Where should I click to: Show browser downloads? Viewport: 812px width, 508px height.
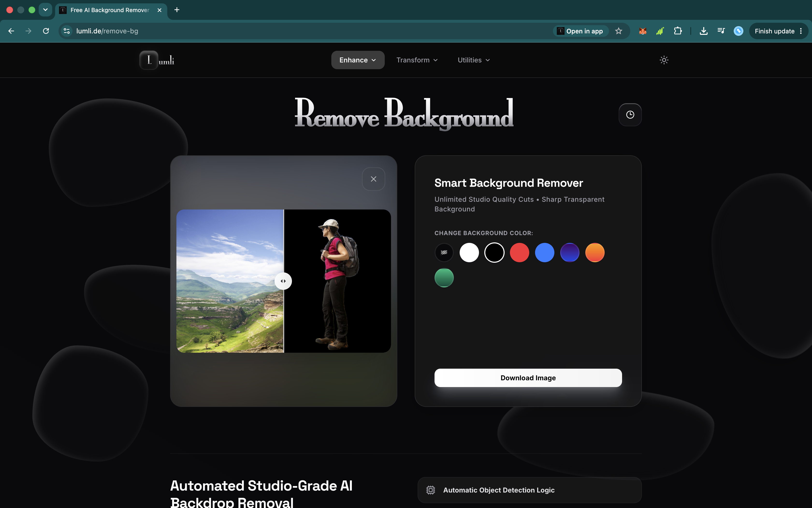pyautogui.click(x=704, y=31)
